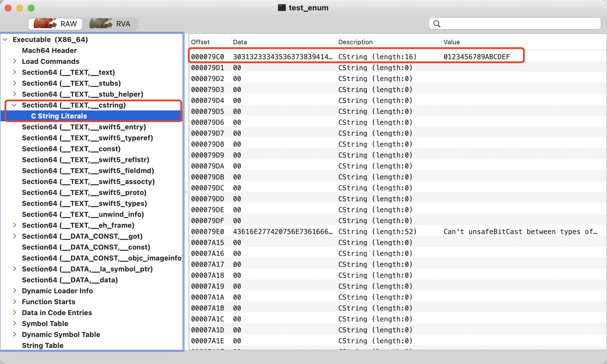
Task: Click the Data column header
Action: (x=240, y=42)
